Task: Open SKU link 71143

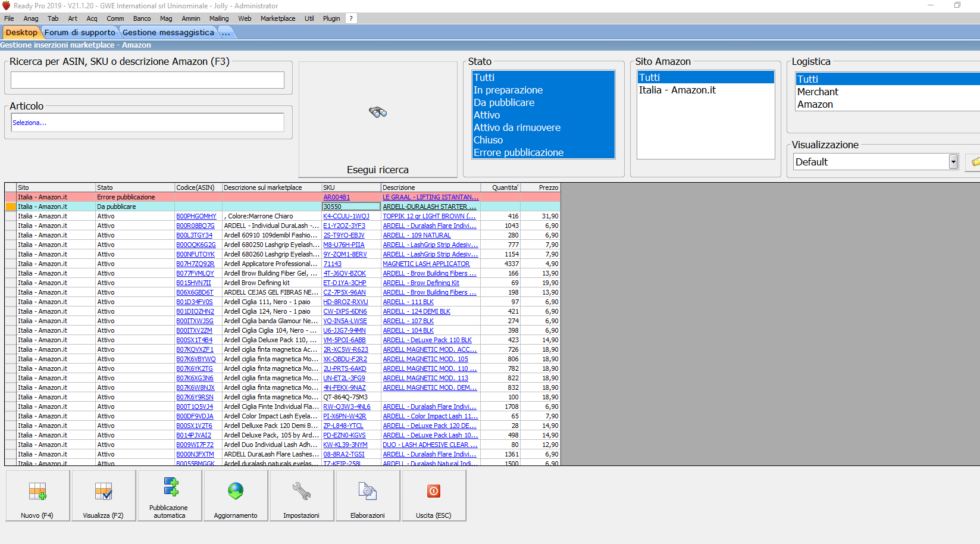Action: pos(333,264)
